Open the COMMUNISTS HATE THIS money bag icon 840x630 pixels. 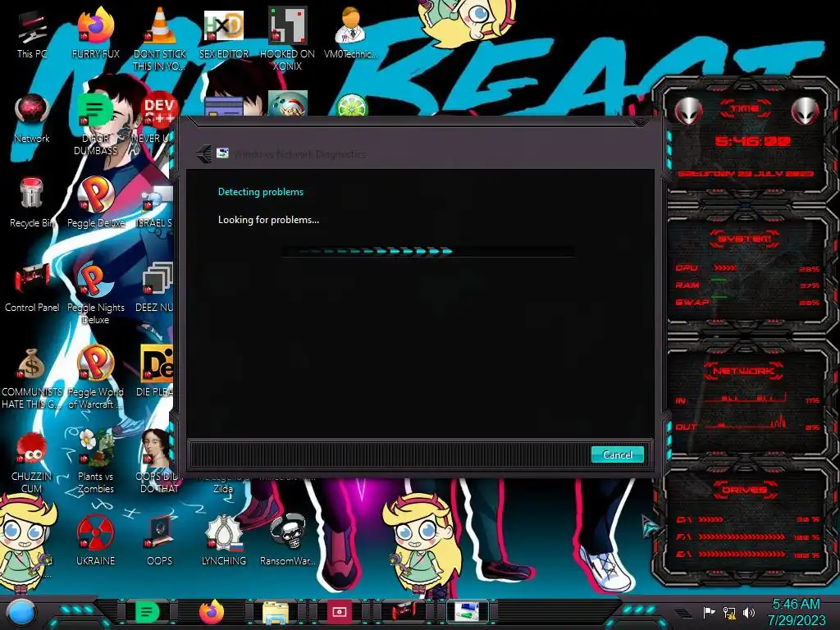click(x=32, y=377)
